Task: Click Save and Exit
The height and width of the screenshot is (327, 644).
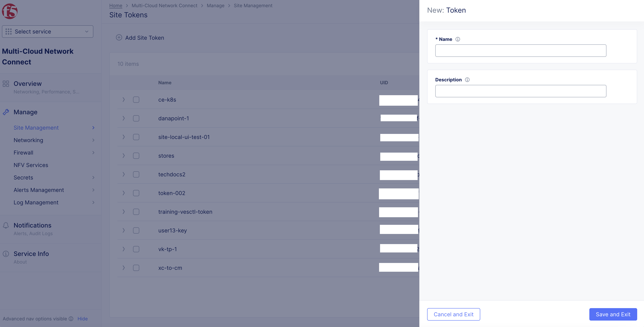Action: tap(613, 314)
